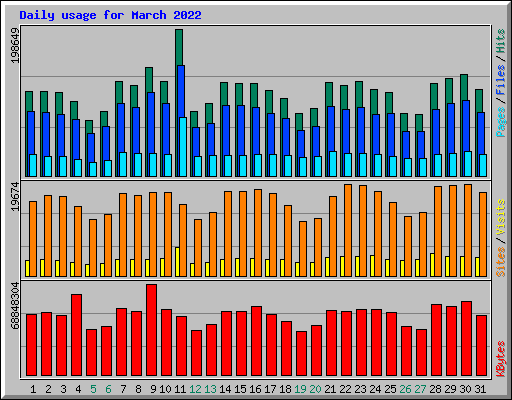Click day label 7 on the x-axis
The width and height of the screenshot is (512, 400).
tap(123, 389)
